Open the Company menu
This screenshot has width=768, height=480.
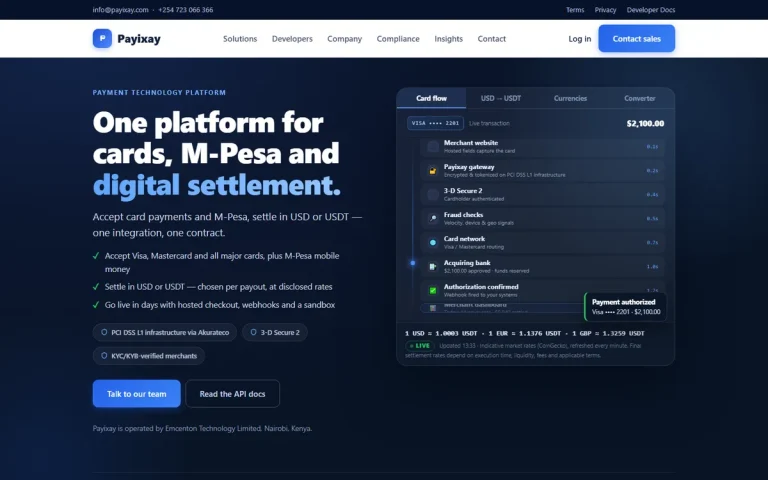(344, 39)
